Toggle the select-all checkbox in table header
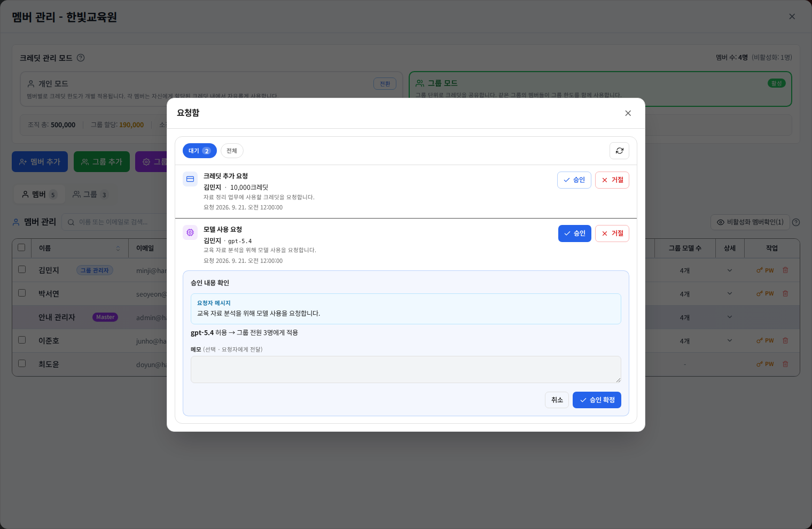This screenshot has width=812, height=529. tap(21, 247)
